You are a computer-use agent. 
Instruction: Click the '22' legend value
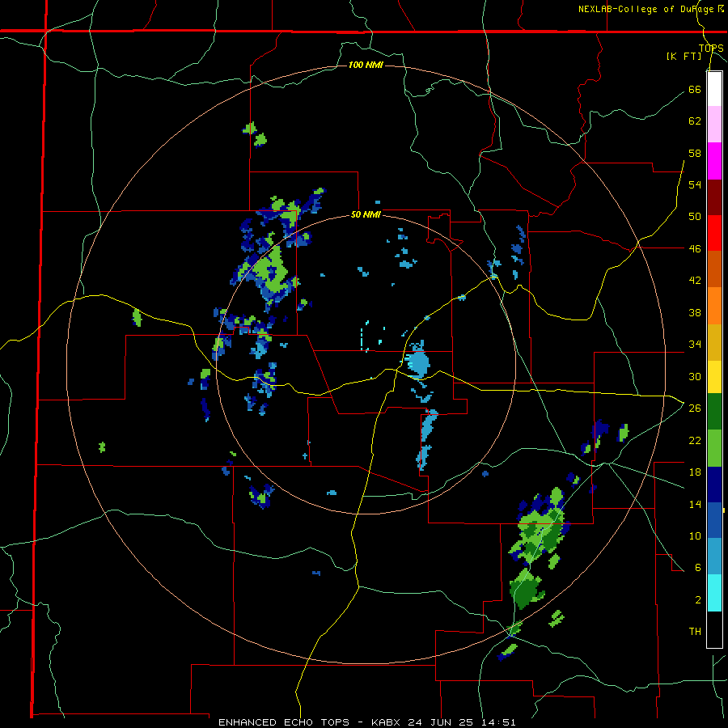click(x=695, y=440)
